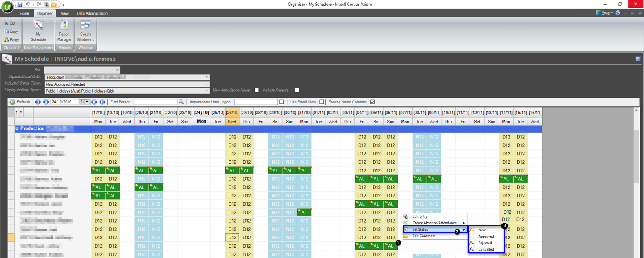Click the [17/10] date column header
The width and height of the screenshot is (644, 258).
click(x=98, y=113)
